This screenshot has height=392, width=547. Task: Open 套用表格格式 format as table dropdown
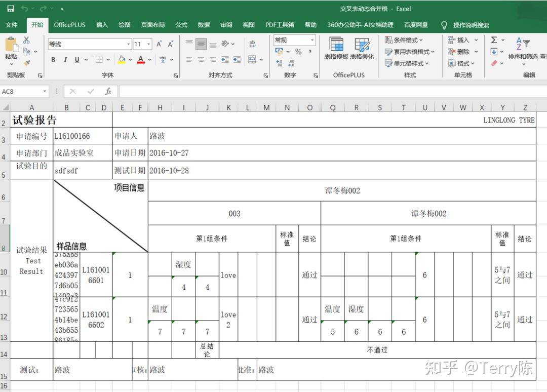(410, 52)
